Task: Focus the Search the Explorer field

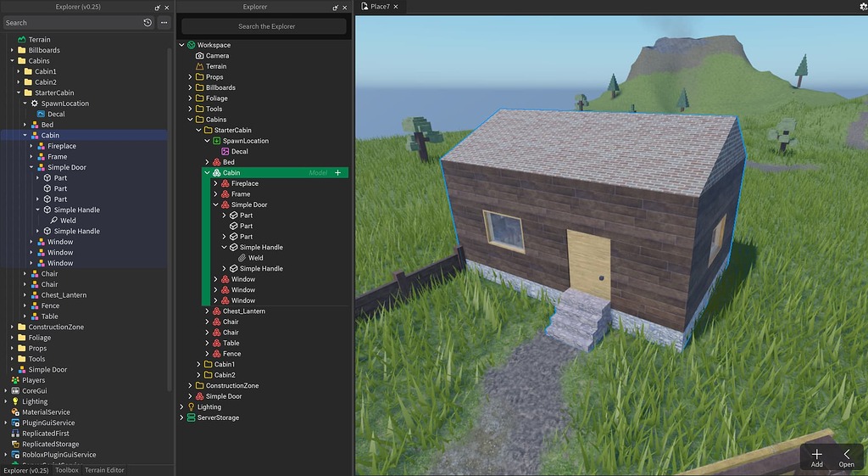Action: 264,26
